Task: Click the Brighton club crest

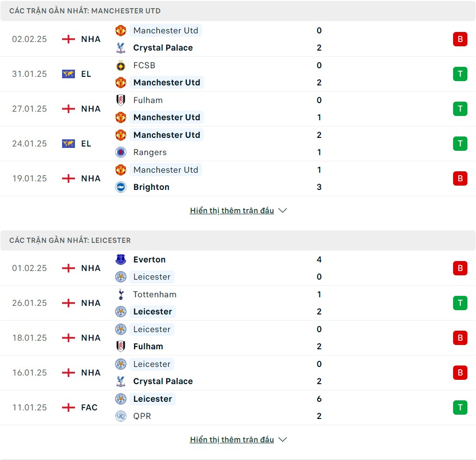Action: point(120,187)
